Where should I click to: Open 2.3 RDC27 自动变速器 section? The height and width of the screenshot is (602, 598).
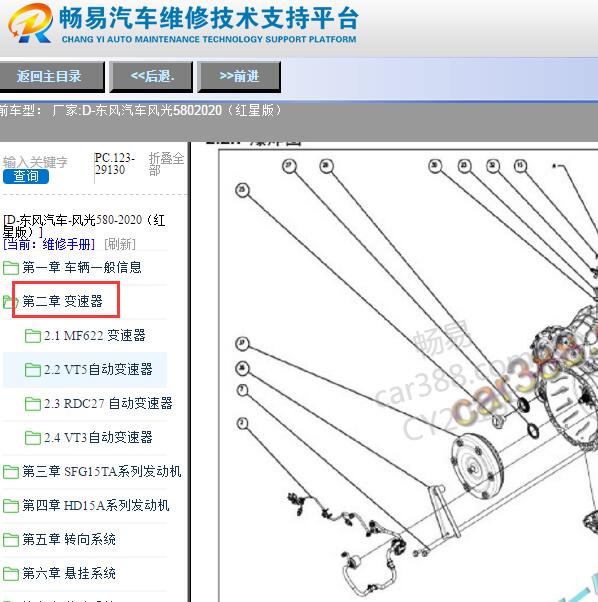click(x=108, y=403)
